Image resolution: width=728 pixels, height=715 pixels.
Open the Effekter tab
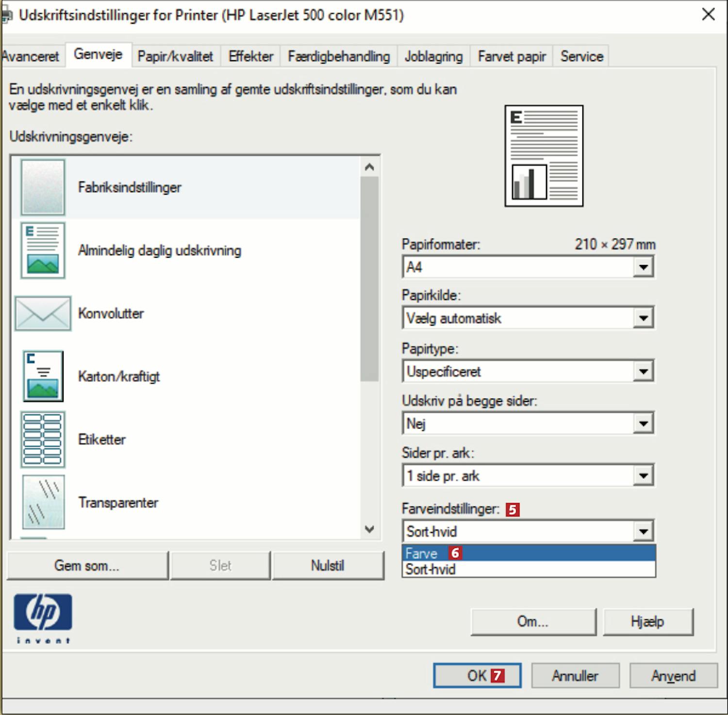(x=251, y=56)
